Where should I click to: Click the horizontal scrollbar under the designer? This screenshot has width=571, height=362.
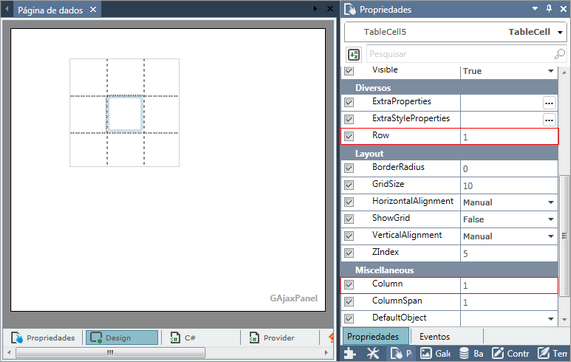pos(111,353)
